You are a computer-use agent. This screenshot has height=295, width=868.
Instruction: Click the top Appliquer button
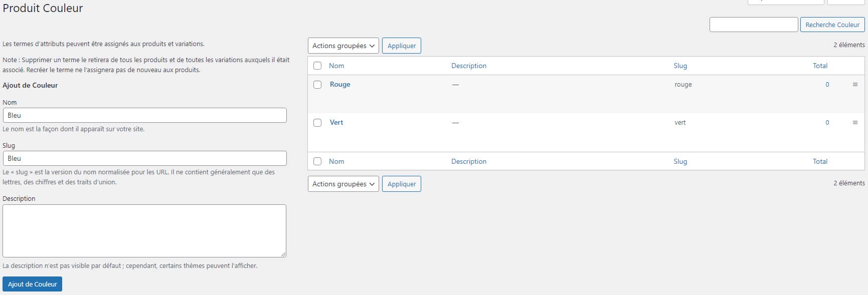point(402,46)
